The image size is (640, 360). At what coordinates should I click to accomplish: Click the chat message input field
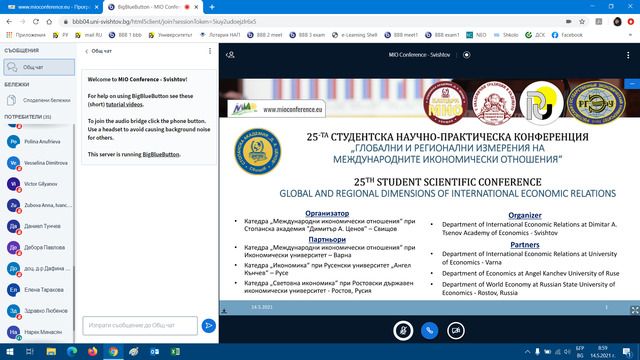140,325
